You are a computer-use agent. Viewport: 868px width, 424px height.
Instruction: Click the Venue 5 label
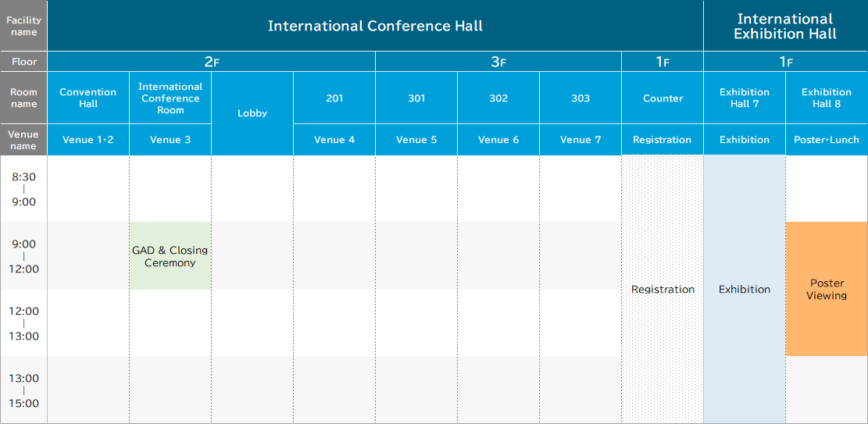click(416, 140)
